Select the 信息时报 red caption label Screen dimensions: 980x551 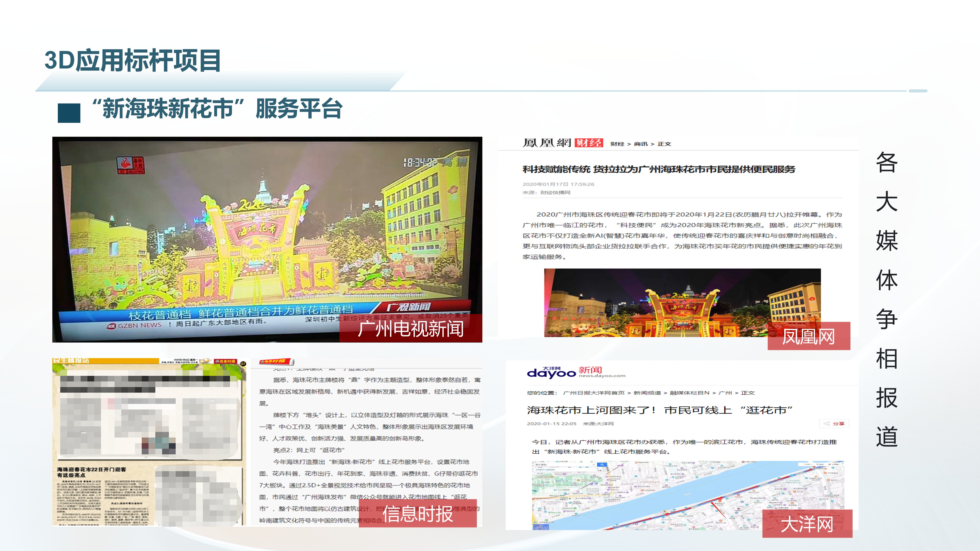coord(418,513)
